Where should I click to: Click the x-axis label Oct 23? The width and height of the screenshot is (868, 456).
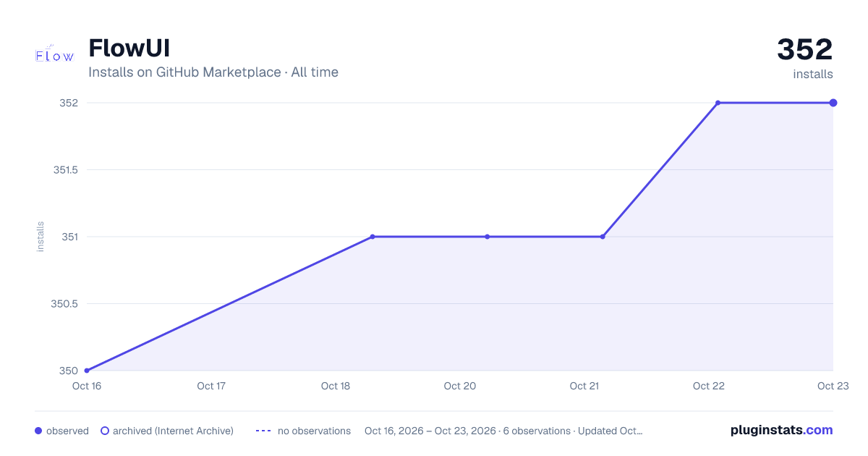pyautogui.click(x=833, y=386)
